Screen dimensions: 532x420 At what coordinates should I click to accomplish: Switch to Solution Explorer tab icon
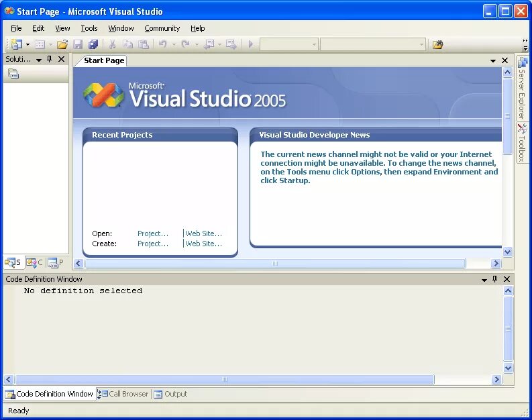[13, 262]
